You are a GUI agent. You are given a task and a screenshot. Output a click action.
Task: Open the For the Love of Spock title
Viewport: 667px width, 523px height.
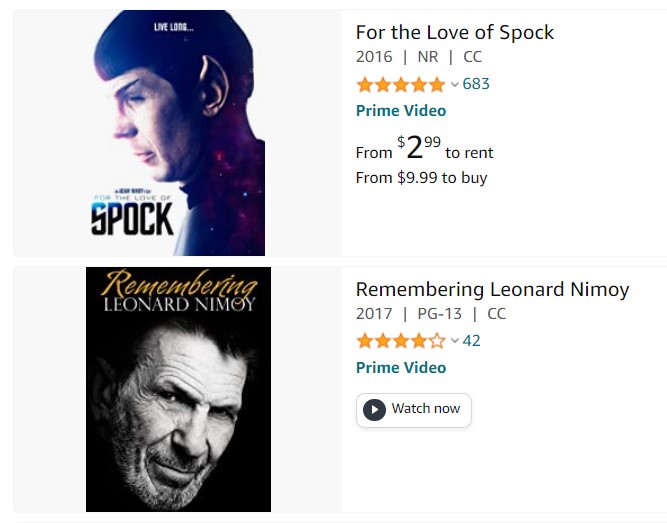(454, 32)
